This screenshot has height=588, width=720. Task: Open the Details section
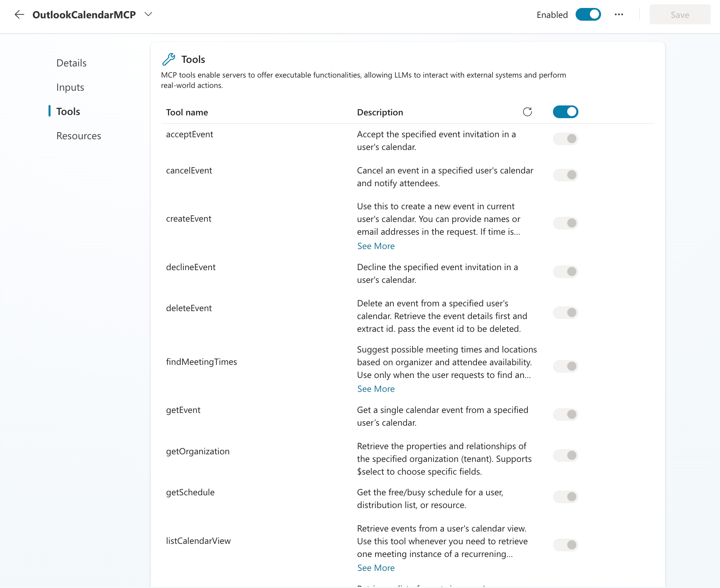[71, 62]
